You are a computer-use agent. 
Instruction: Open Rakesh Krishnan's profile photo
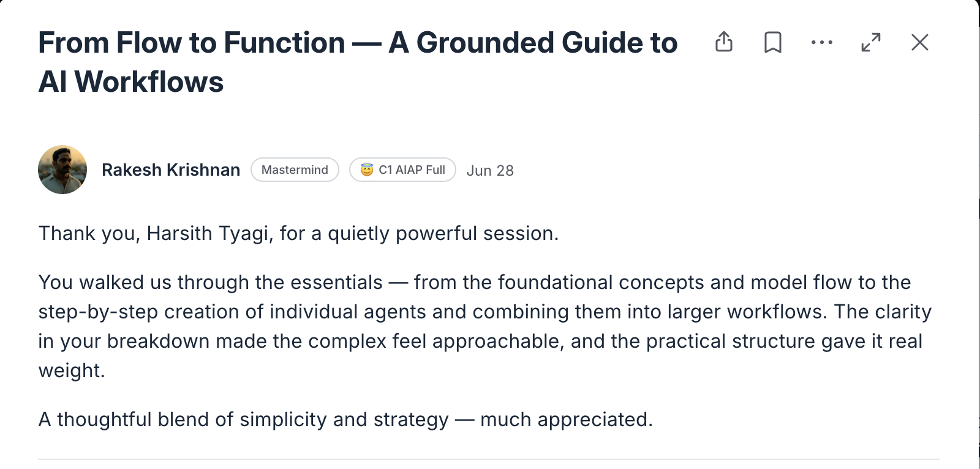coord(62,170)
